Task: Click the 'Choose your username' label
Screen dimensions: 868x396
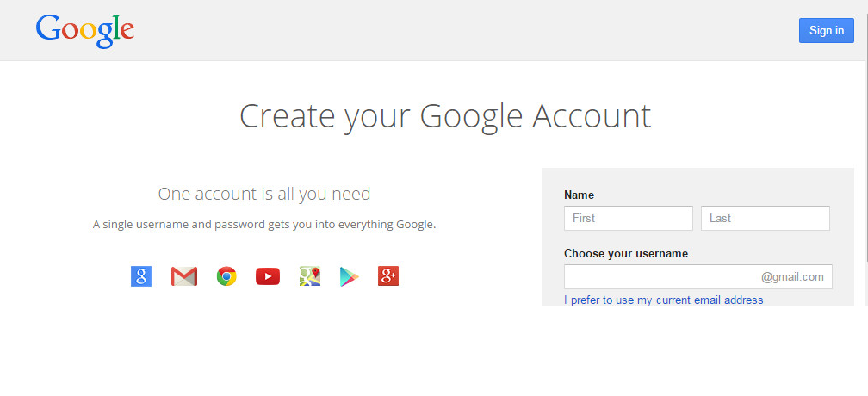Action: (x=626, y=254)
